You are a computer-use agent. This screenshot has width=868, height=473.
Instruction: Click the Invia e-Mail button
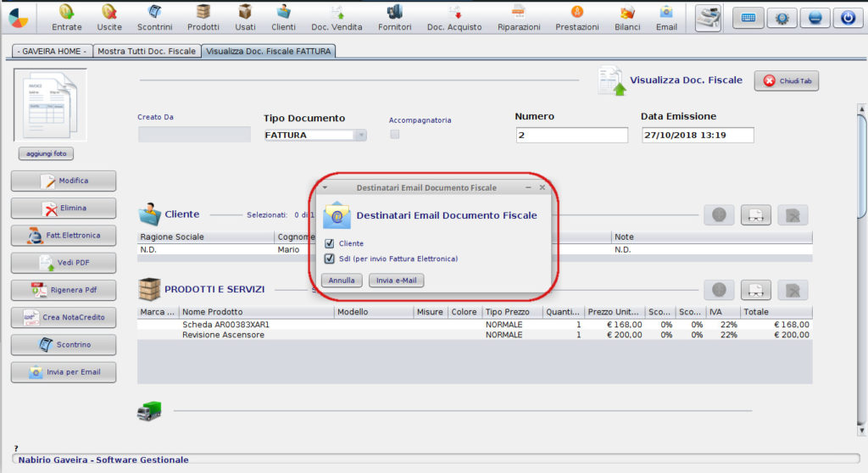tap(397, 281)
